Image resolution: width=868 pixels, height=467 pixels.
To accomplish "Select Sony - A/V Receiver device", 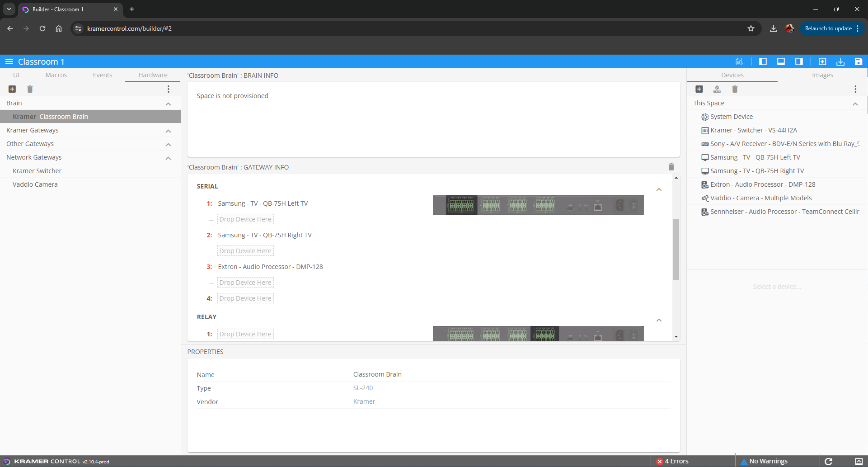I will [777, 144].
